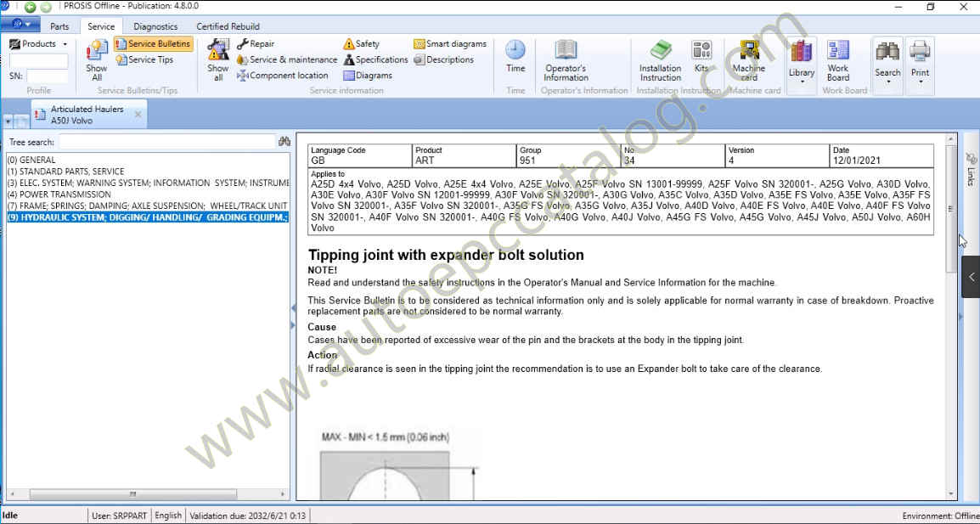Open Machine card

(749, 60)
